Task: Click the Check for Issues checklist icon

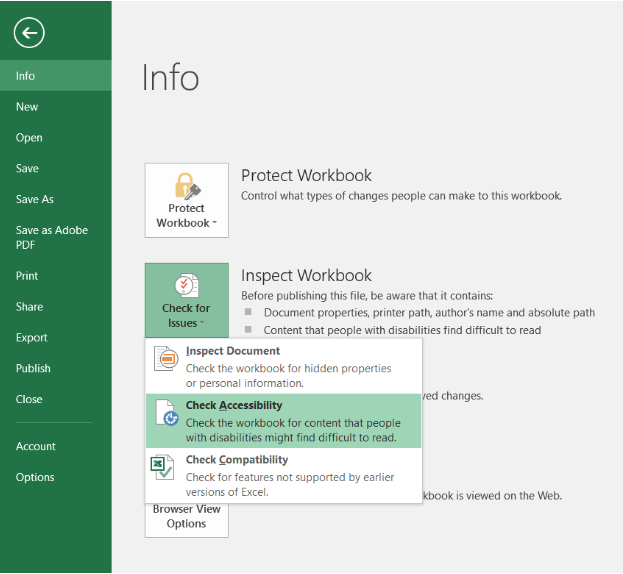Action: 186,285
